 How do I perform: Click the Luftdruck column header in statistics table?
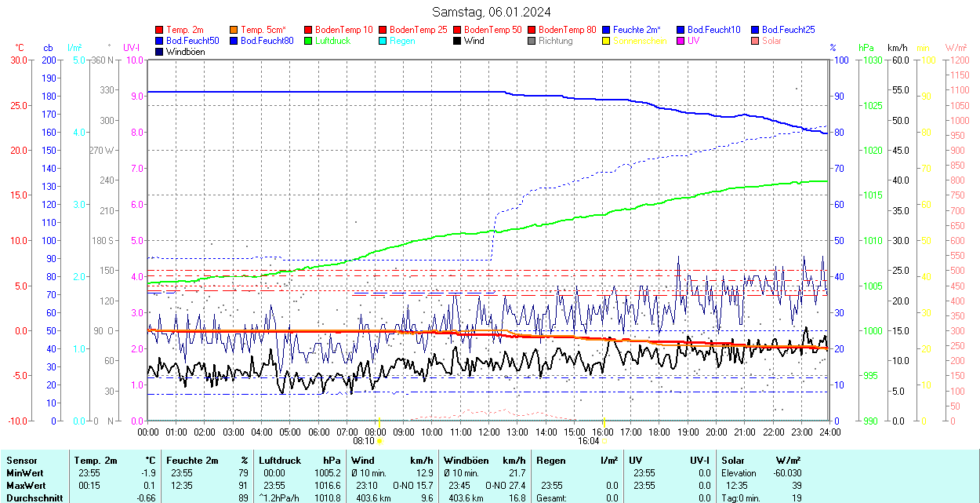point(280,461)
